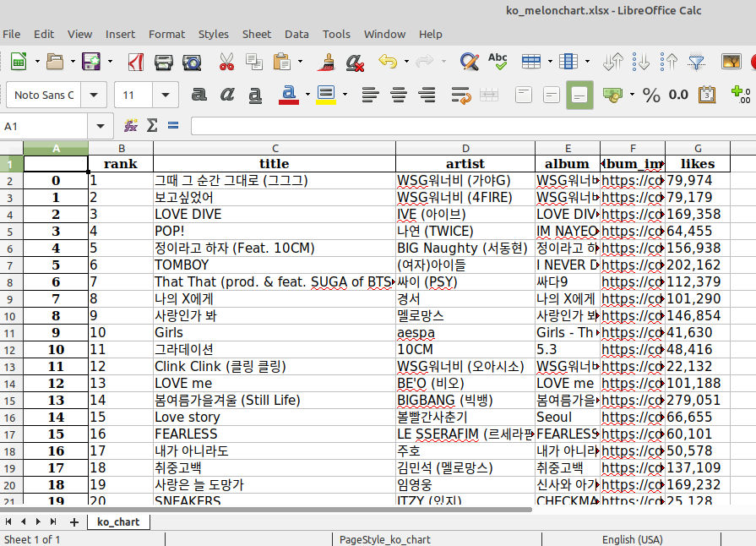Sort descending icon

669,62
